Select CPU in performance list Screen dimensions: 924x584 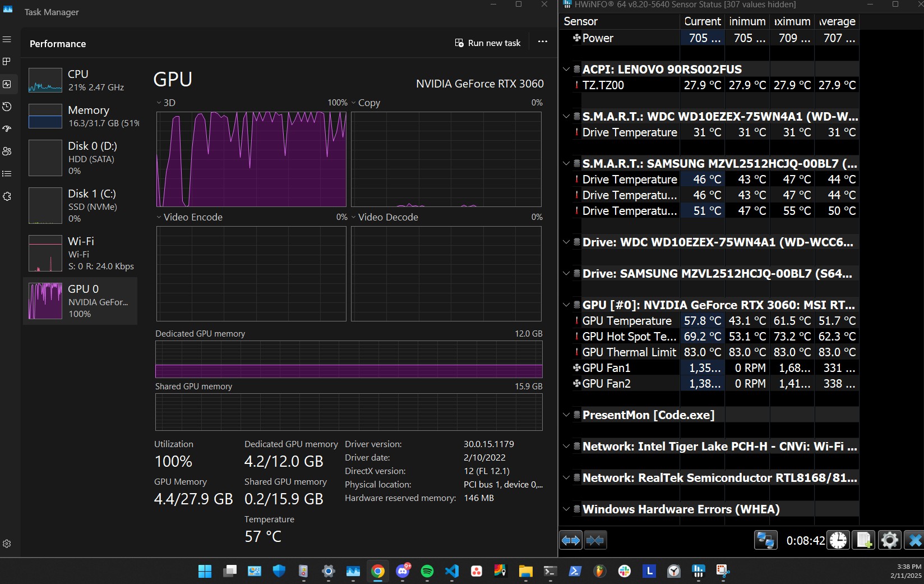tap(80, 80)
